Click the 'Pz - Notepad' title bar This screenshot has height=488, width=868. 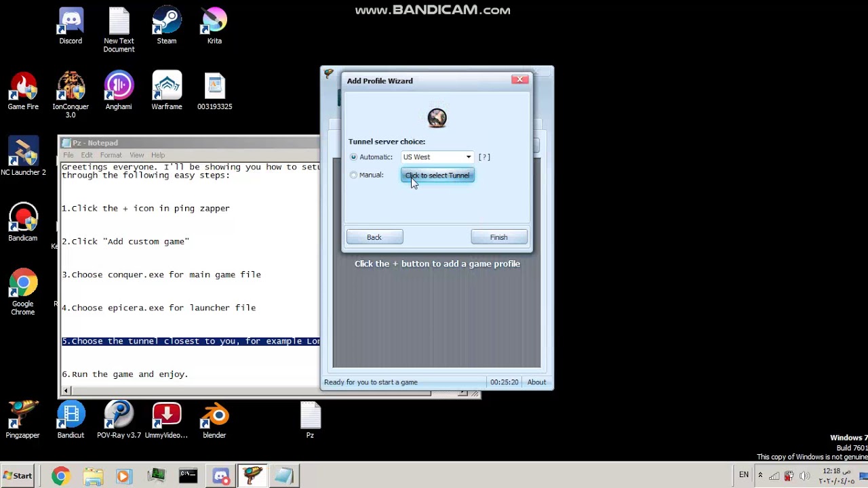pos(189,143)
